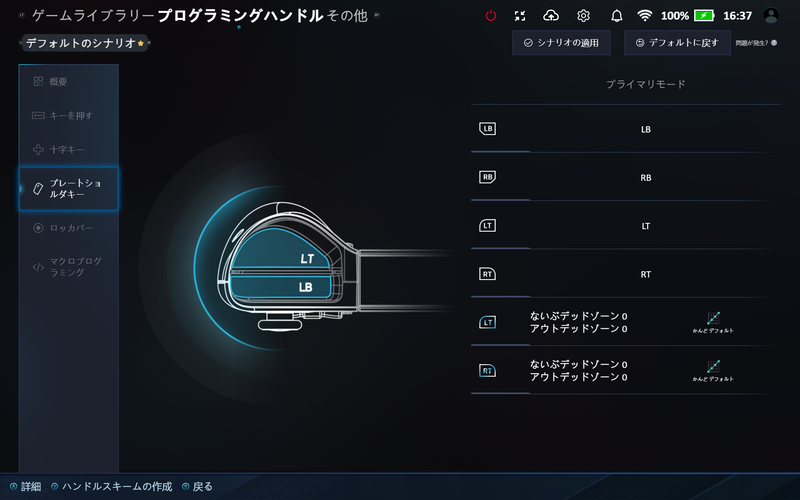
Task: Click the blue LT deadzone icon
Action: point(487,322)
